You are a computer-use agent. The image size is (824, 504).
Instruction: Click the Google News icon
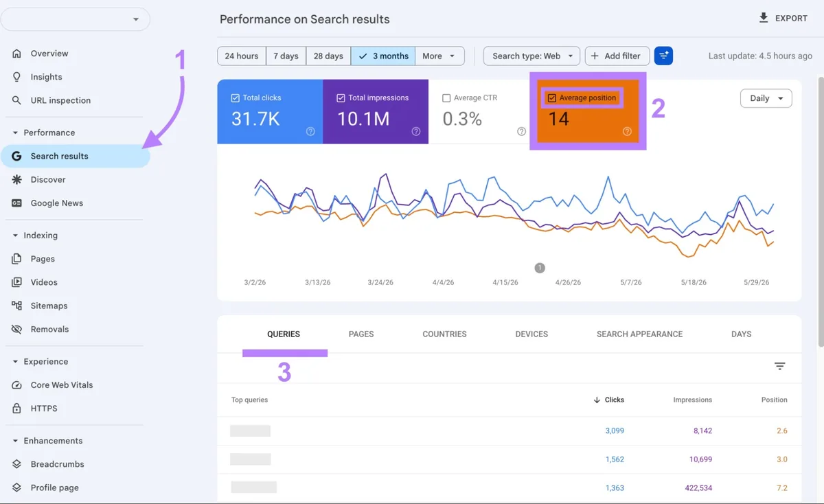coord(16,203)
